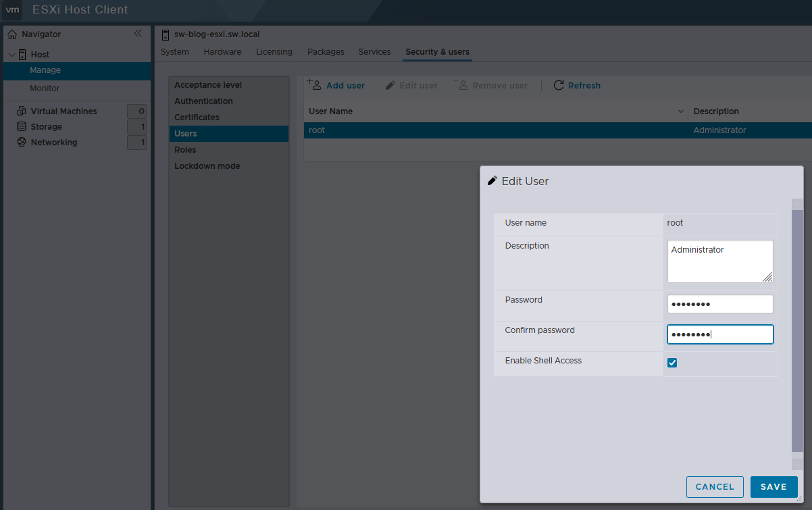812x510 pixels.
Task: Collapse the Navigator panel with double chevron
Action: point(138,33)
